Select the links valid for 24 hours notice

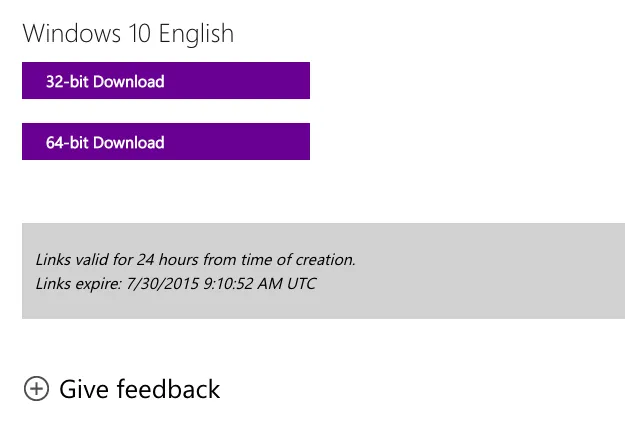pos(195,259)
